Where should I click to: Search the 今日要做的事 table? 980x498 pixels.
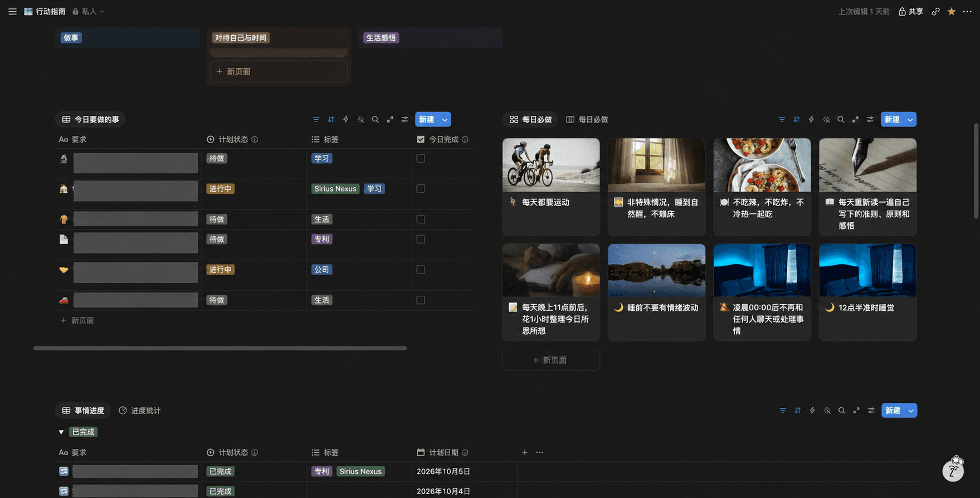375,119
